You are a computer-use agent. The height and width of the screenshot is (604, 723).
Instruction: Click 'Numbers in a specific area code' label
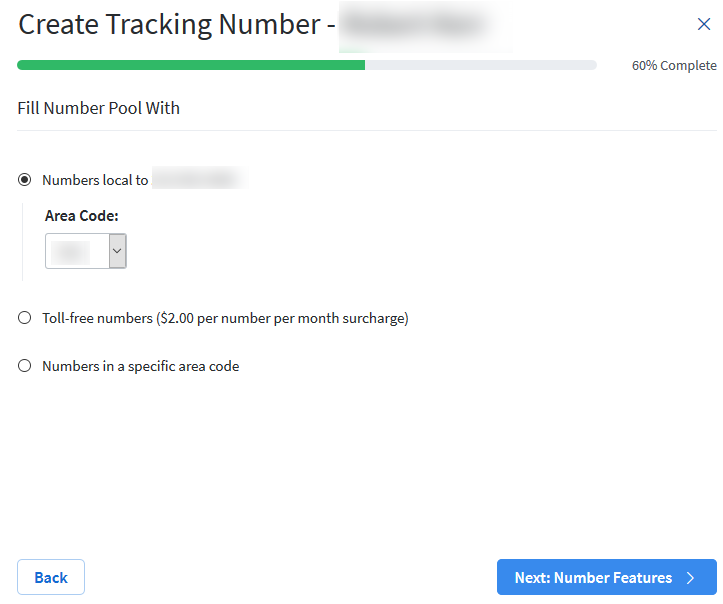tap(140, 366)
